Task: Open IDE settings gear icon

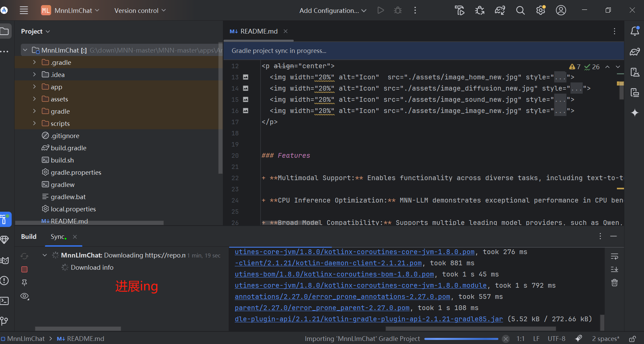Action: [541, 10]
